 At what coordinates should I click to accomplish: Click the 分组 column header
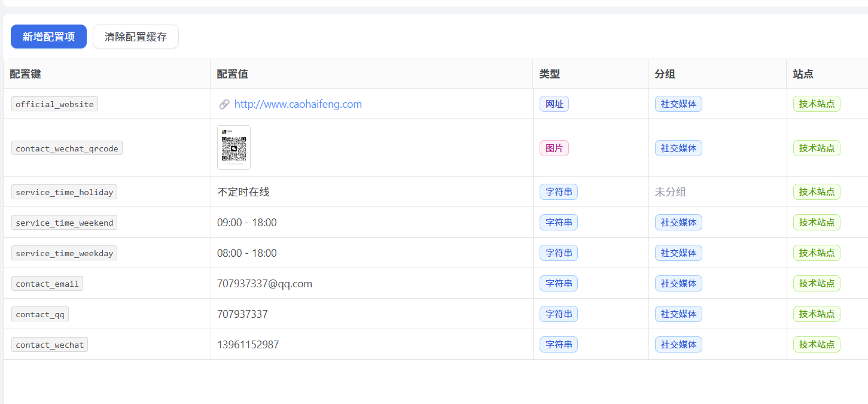point(665,74)
